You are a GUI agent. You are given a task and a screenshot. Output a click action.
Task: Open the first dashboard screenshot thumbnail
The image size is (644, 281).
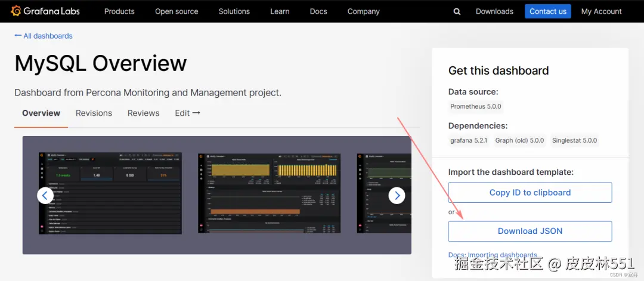110,193
